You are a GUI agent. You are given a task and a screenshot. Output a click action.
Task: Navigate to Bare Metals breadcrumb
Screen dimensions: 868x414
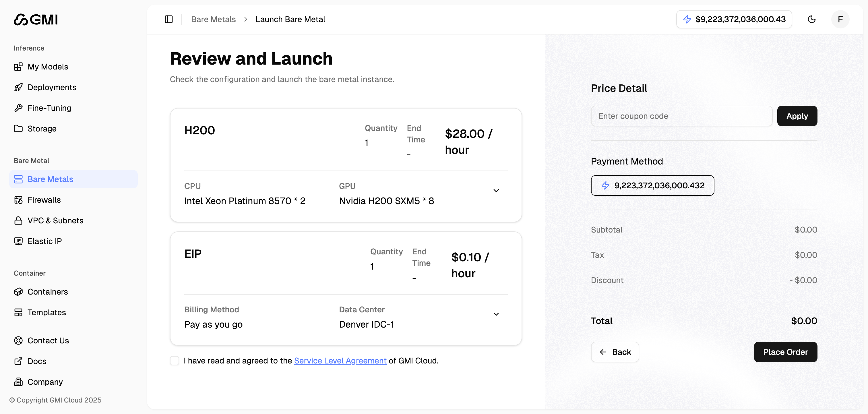[x=213, y=19]
